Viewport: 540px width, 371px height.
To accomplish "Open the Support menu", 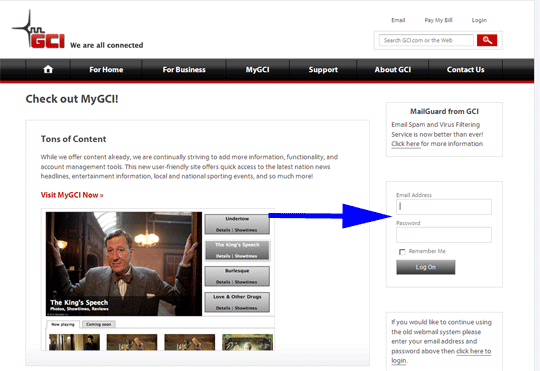I will tap(323, 70).
